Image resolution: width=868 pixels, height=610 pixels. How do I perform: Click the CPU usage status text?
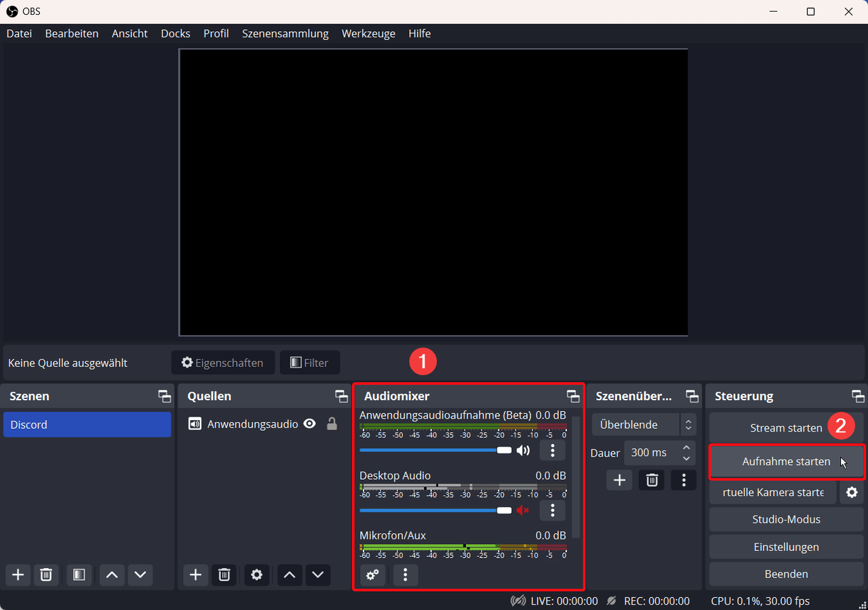pyautogui.click(x=760, y=601)
